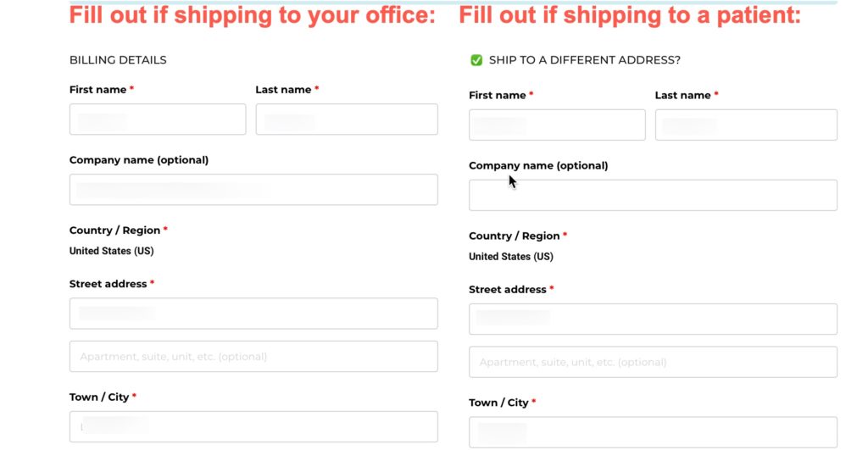Click the Billing Details heading

click(x=118, y=60)
